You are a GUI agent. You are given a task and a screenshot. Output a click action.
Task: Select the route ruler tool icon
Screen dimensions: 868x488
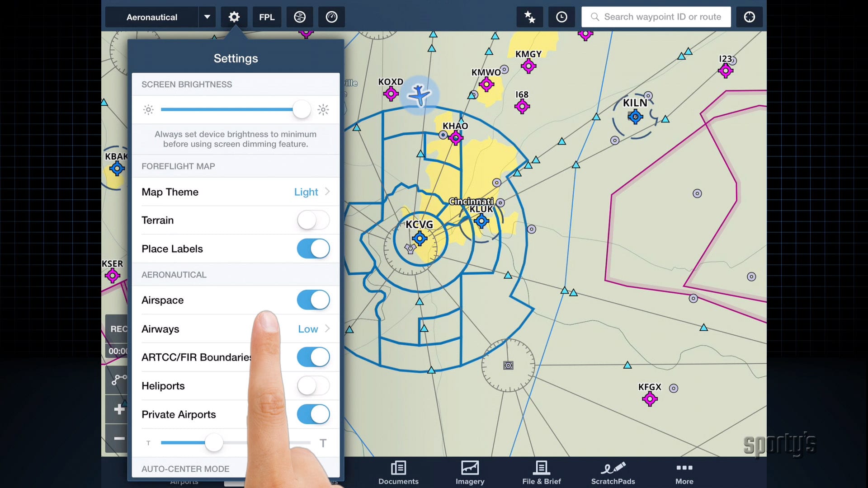[x=118, y=380]
